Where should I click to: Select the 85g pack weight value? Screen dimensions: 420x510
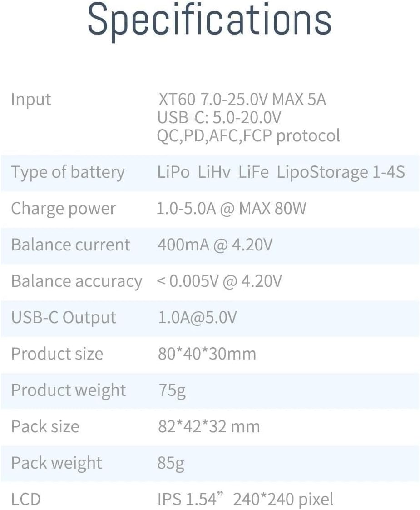(x=171, y=463)
